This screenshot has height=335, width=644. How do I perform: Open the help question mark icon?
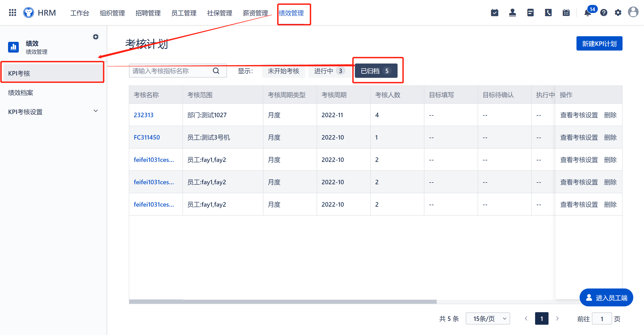tap(604, 13)
